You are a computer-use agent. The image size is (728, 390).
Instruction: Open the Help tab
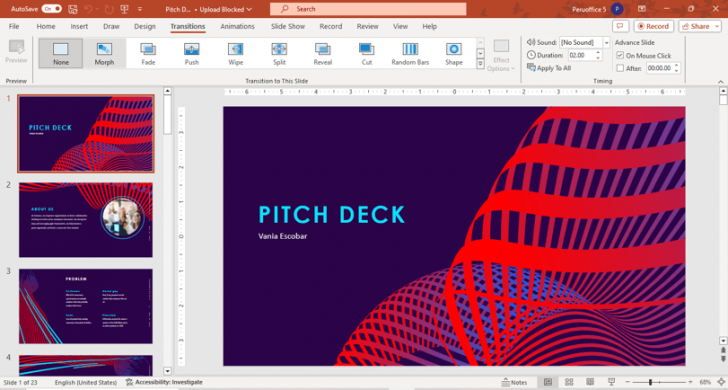(429, 26)
